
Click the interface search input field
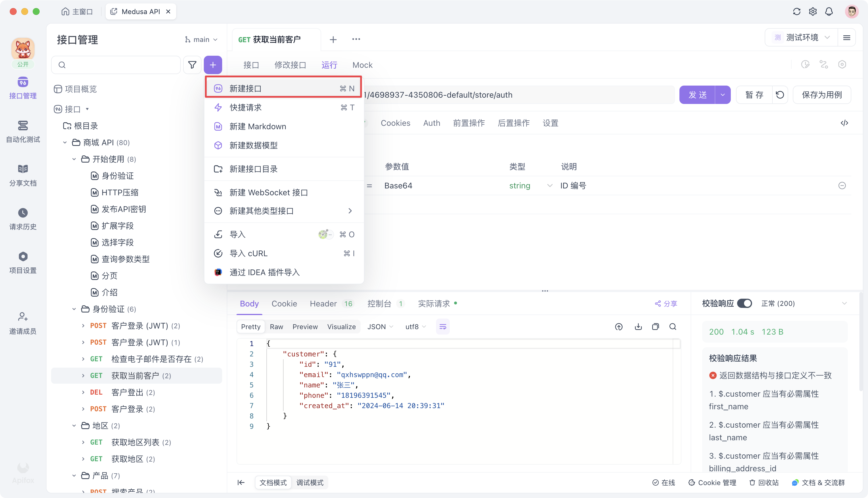click(116, 65)
